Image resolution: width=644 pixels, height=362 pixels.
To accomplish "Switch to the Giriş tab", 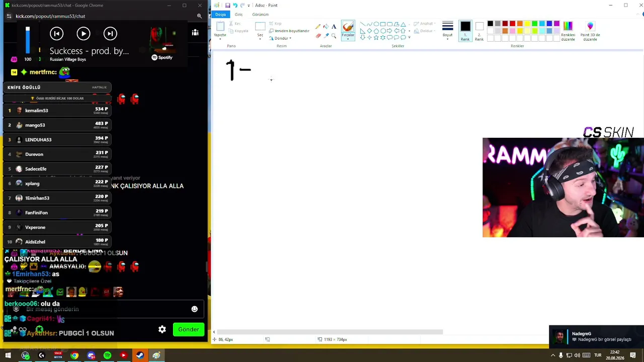I will click(x=238, y=14).
